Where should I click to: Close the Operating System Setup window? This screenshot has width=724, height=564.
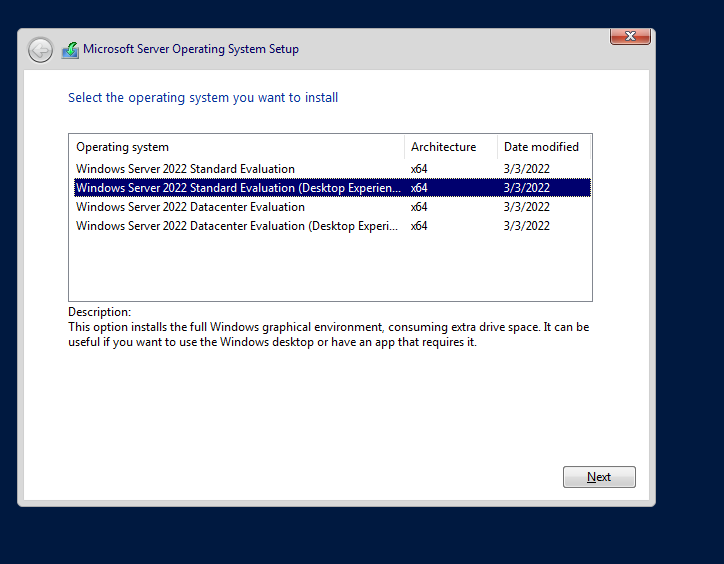point(630,37)
